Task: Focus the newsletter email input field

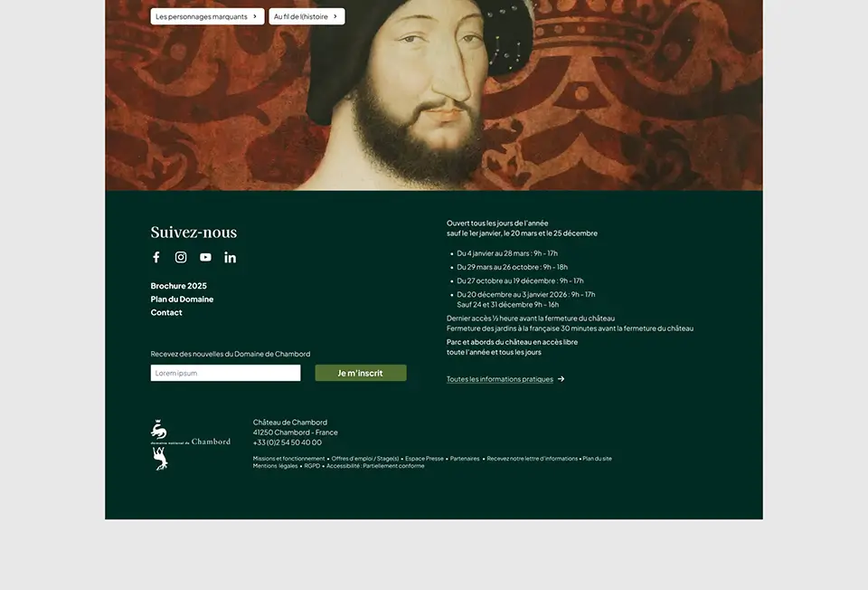Action: point(226,373)
